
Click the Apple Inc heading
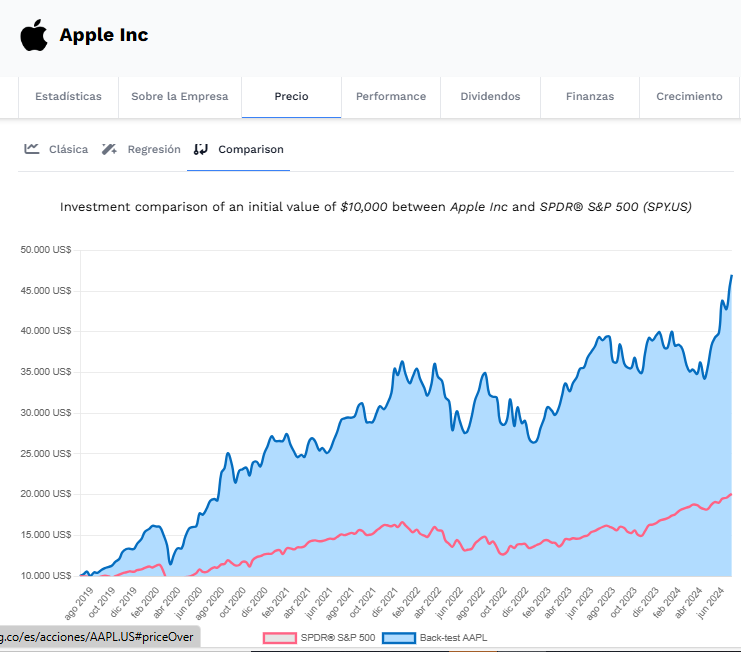(x=104, y=35)
